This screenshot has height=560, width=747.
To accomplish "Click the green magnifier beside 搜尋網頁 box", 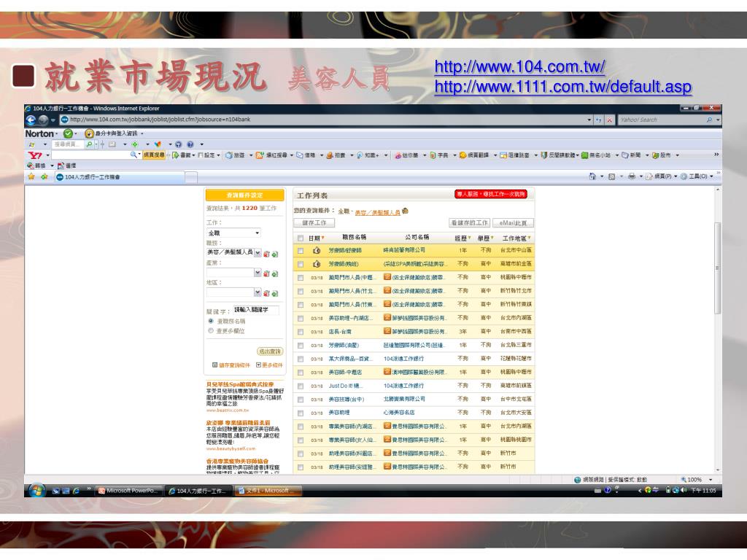I will tap(89, 144).
